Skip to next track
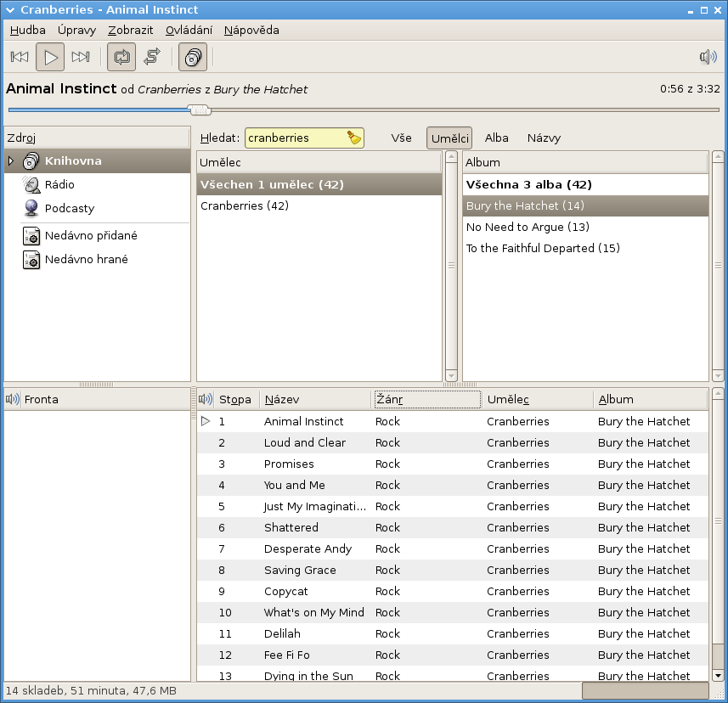The height and width of the screenshot is (703, 728). coord(81,57)
